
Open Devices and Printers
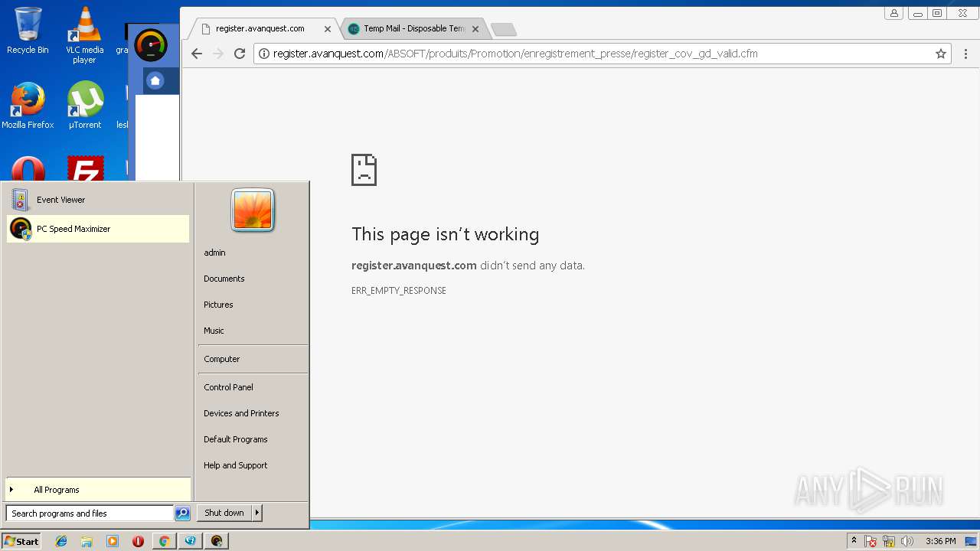[x=253, y=413]
